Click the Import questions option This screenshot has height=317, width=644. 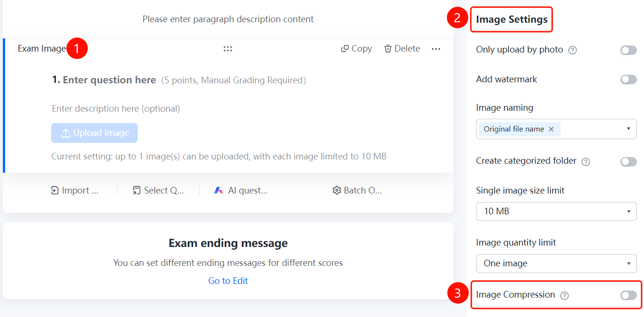[75, 190]
